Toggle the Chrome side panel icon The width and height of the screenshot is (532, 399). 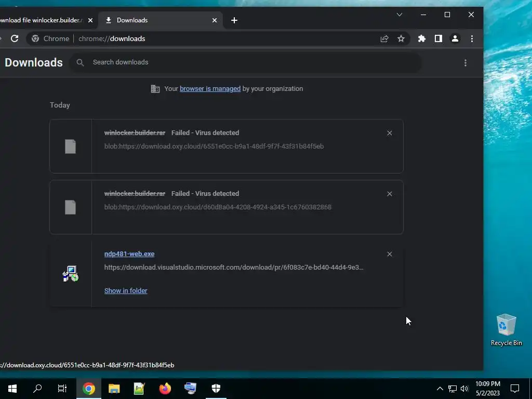pos(438,38)
